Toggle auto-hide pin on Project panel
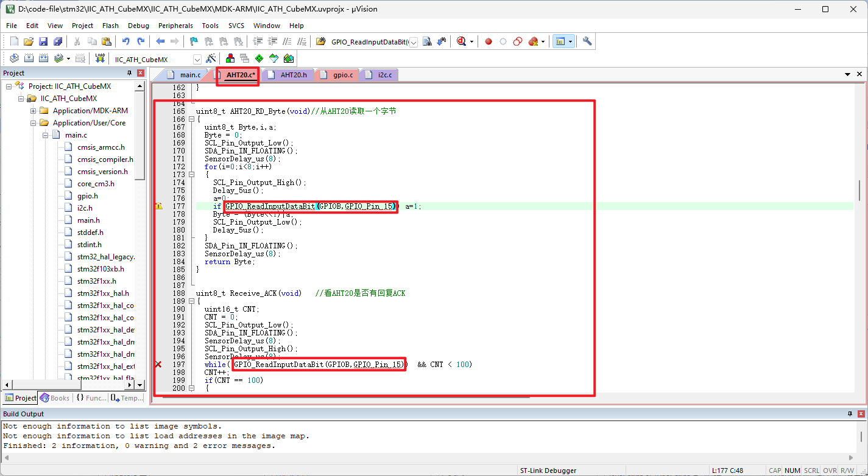 (129, 72)
